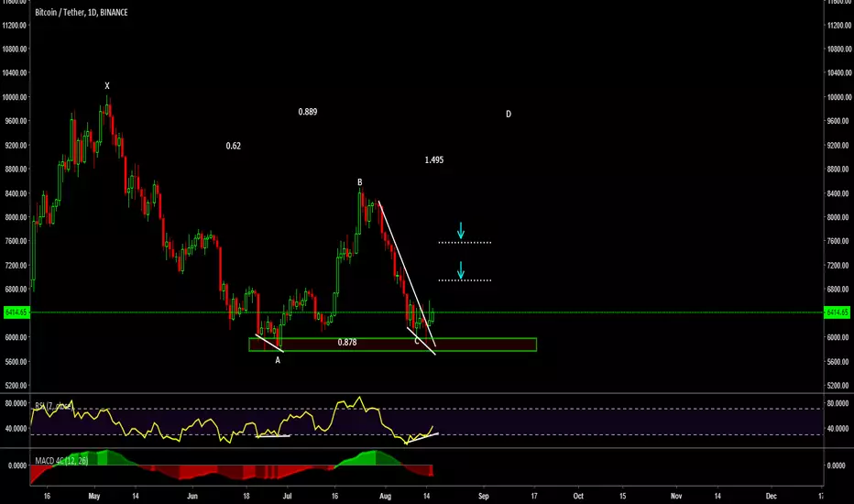Click the May label on the time axis
The height and width of the screenshot is (504, 854).
click(94, 496)
